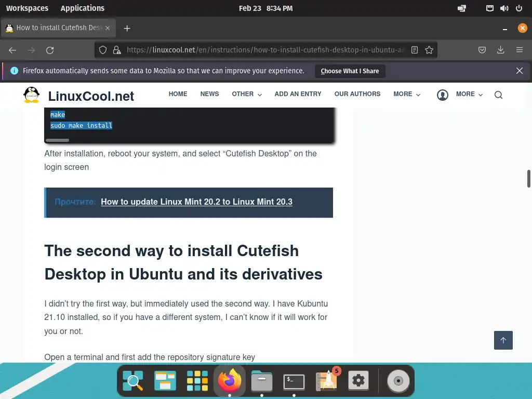This screenshot has height=399, width=532.
Task: Go back to the previous page
Action: pyautogui.click(x=12, y=50)
